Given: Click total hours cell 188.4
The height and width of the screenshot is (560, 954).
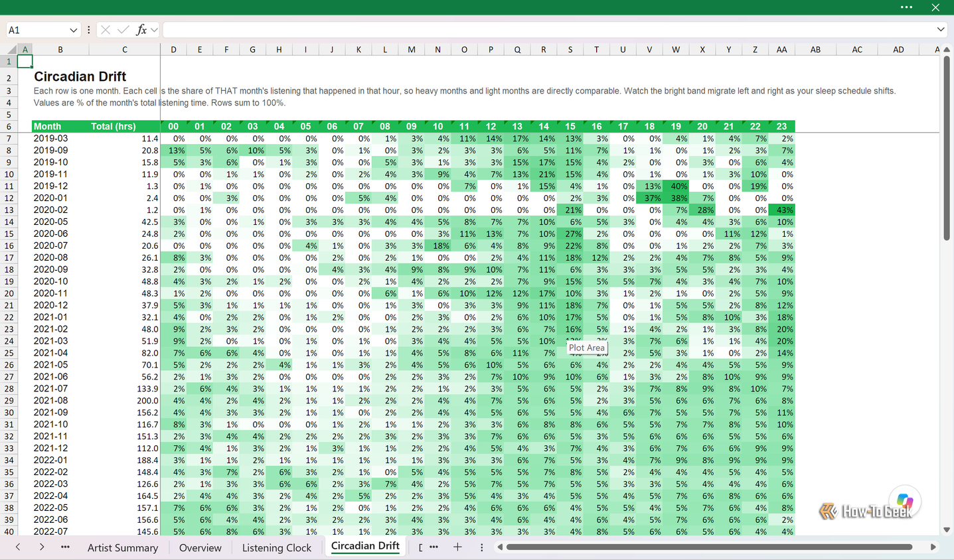Looking at the screenshot, I should [124, 460].
